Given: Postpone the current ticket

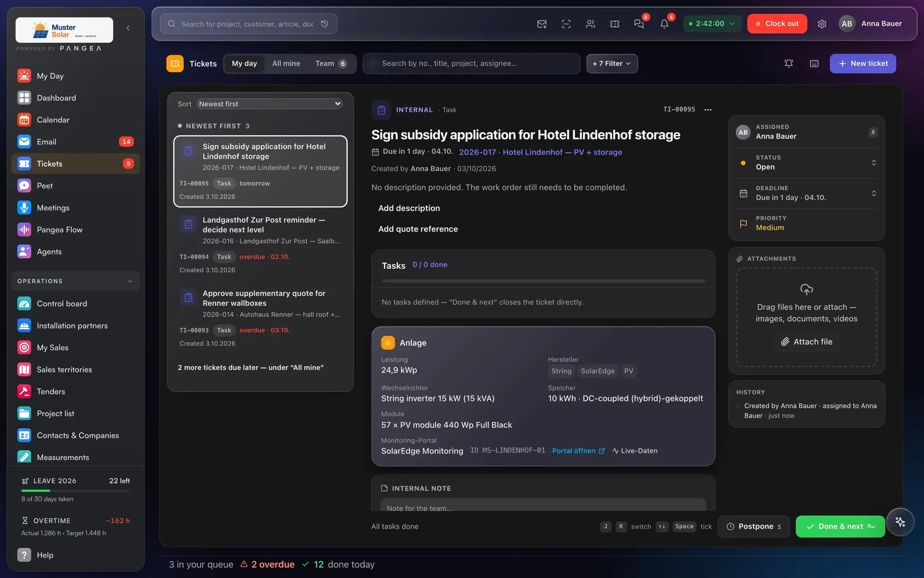Looking at the screenshot, I should 754,526.
